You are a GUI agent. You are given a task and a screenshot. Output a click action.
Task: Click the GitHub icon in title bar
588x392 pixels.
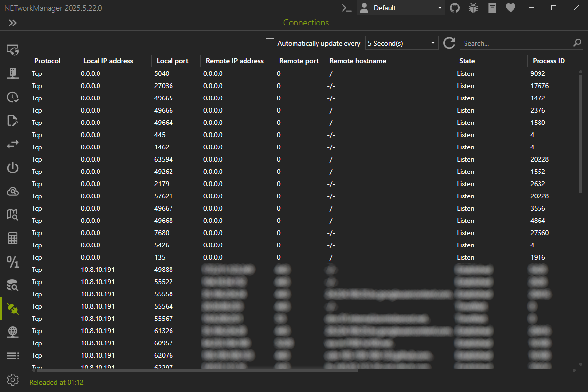coord(455,8)
